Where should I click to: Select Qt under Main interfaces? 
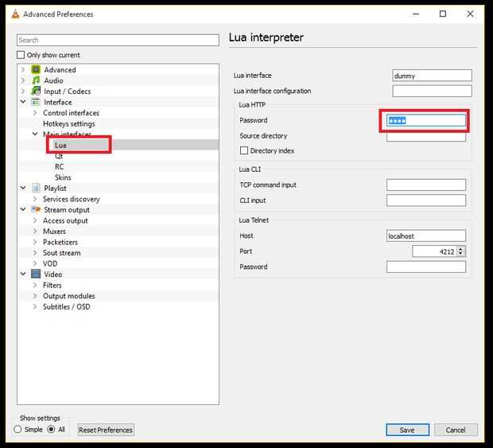pos(59,156)
